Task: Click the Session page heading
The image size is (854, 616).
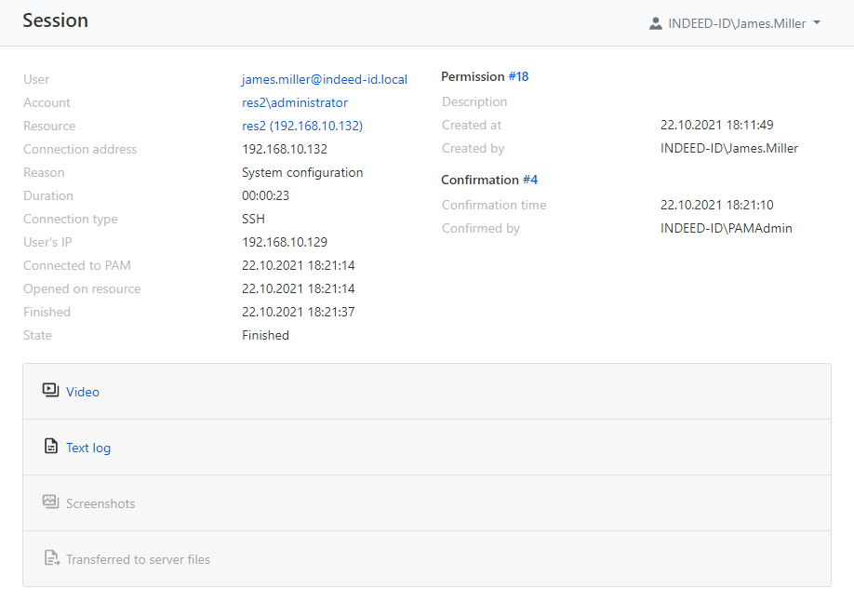Action: pyautogui.click(x=55, y=20)
